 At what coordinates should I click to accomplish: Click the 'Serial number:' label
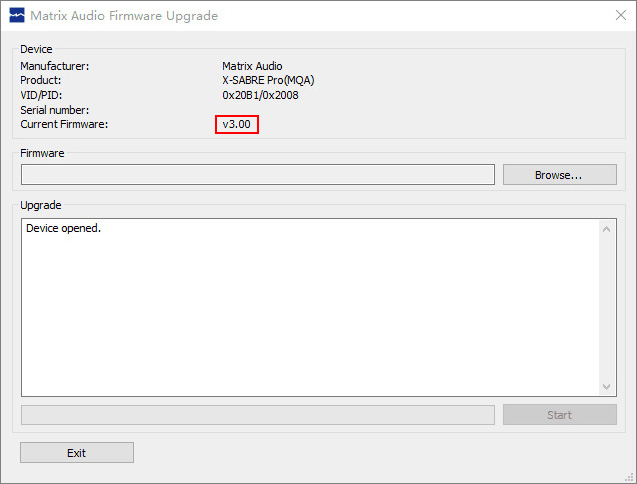click(x=54, y=110)
